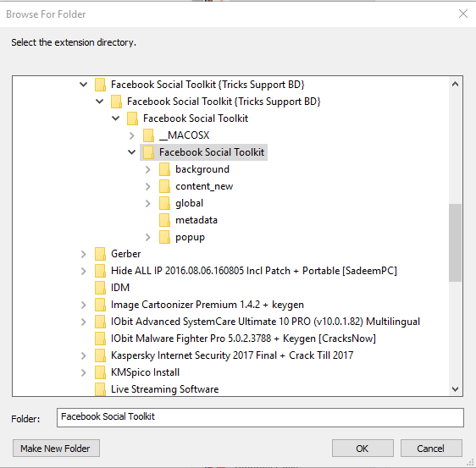Click the background folder icon
Viewport: 476px width, 468px height.
(164, 169)
